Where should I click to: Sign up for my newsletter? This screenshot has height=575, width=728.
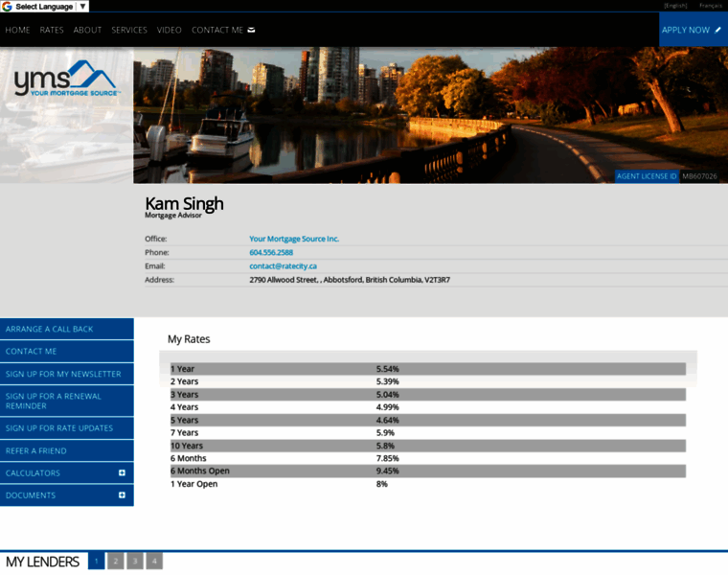point(63,374)
